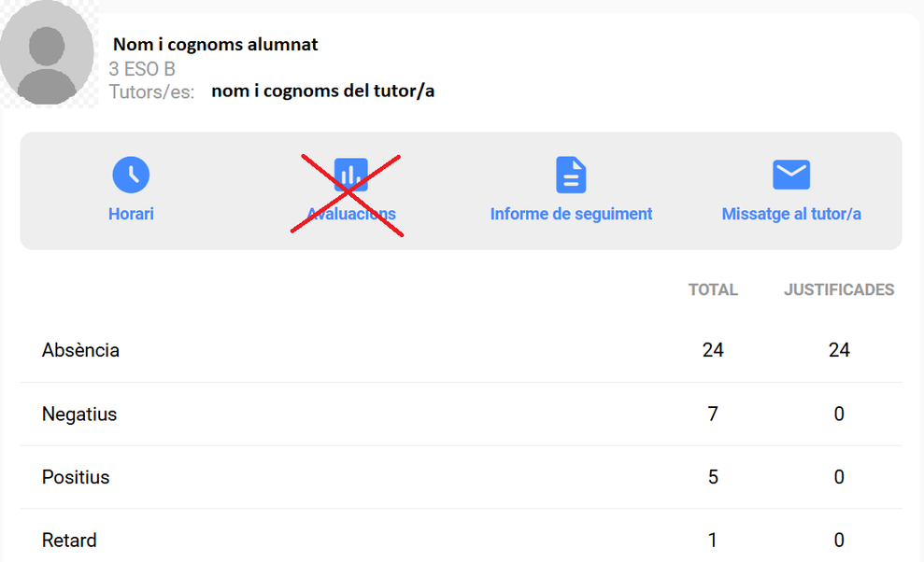Click the student name heading
Viewport: 924px width, 562px height.
[216, 45]
